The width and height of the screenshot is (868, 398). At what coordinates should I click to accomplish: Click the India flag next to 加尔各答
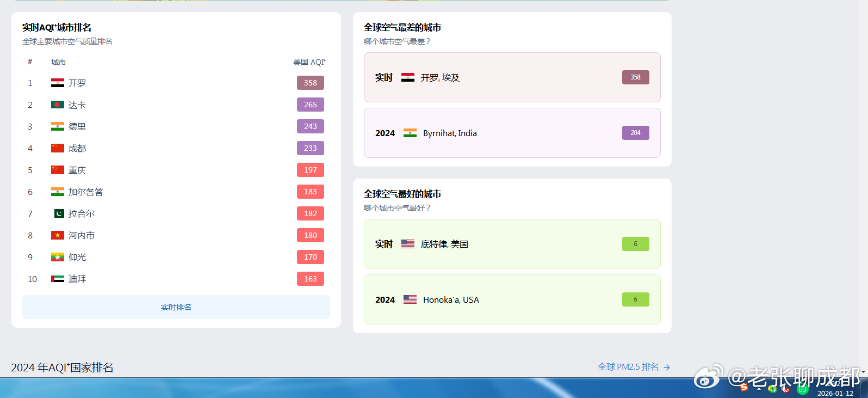click(58, 192)
